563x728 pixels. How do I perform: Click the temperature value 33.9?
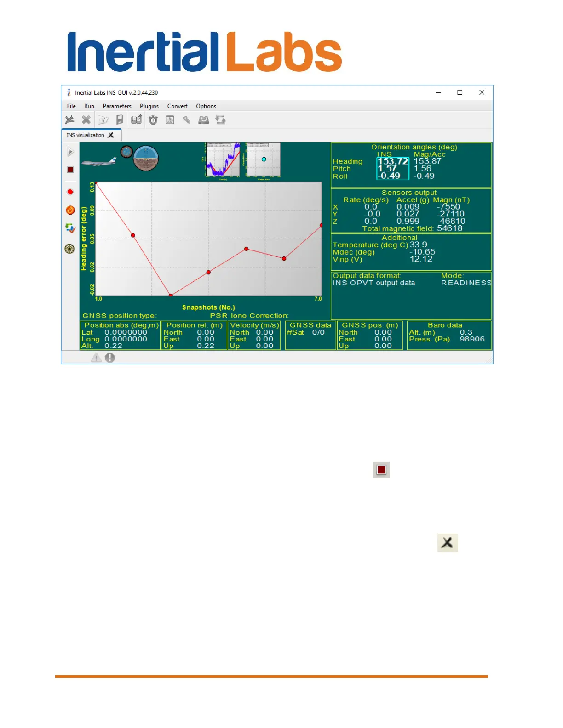pos(419,245)
